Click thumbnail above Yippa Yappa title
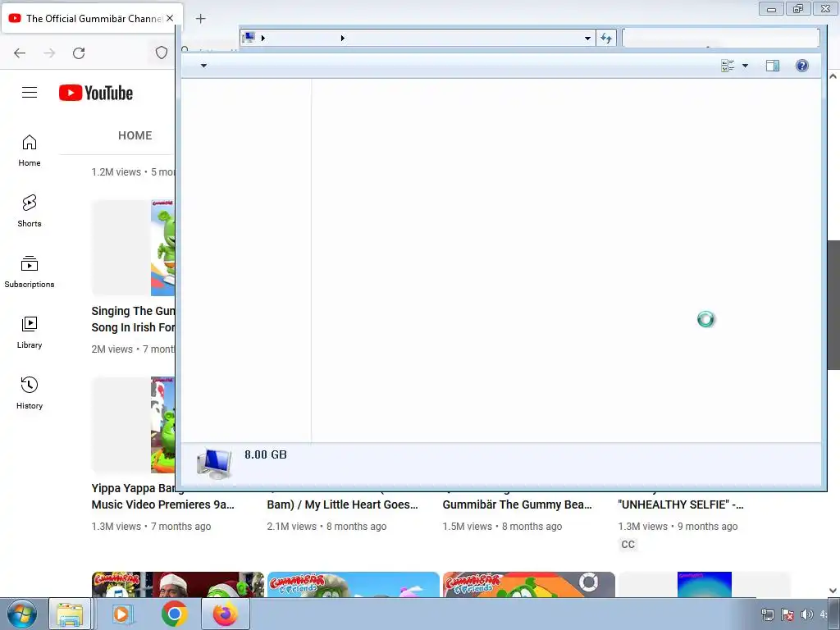 point(134,425)
